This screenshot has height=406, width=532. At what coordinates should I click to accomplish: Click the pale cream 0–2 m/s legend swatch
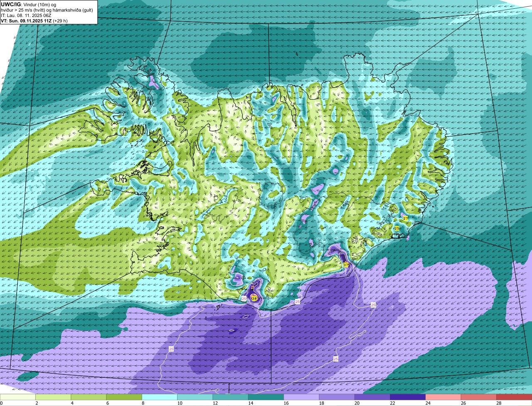click(18, 397)
